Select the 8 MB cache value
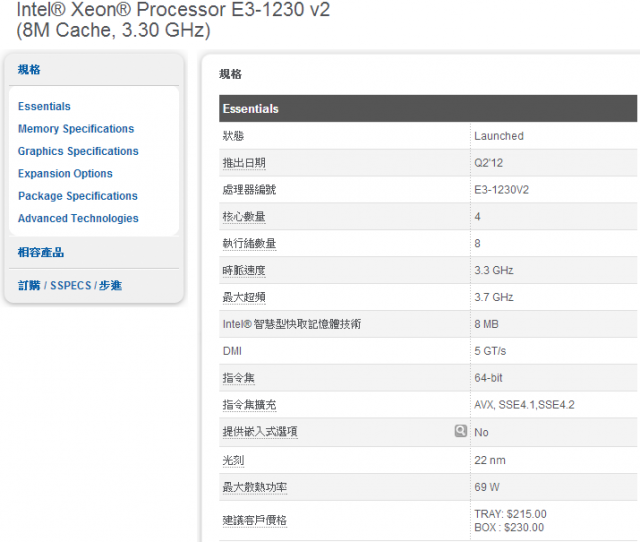The image size is (640, 542). click(487, 324)
